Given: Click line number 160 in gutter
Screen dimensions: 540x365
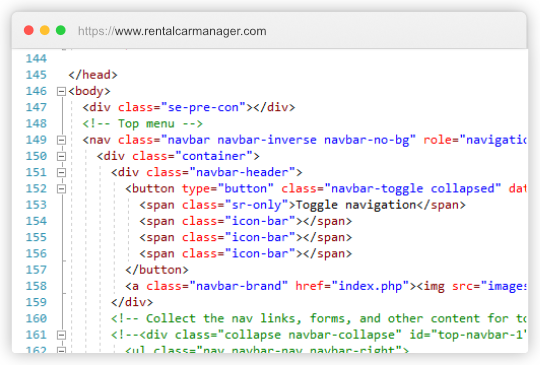Looking at the screenshot, I should tap(36, 319).
